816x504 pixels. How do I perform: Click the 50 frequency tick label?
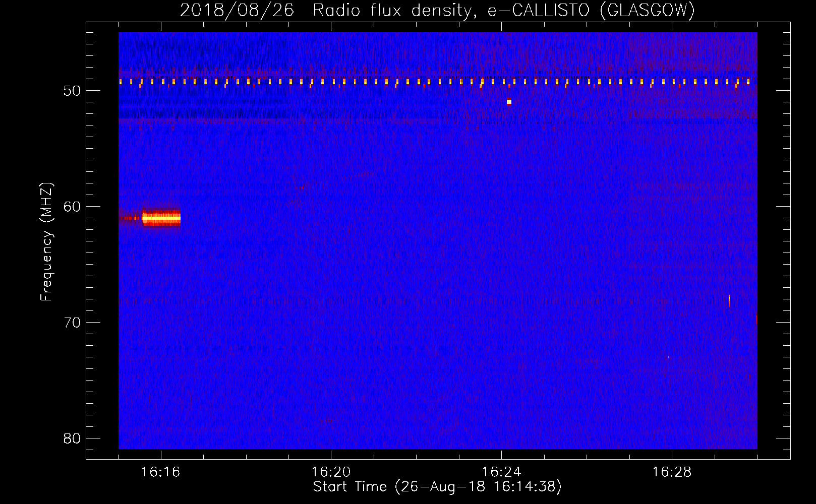click(x=72, y=91)
